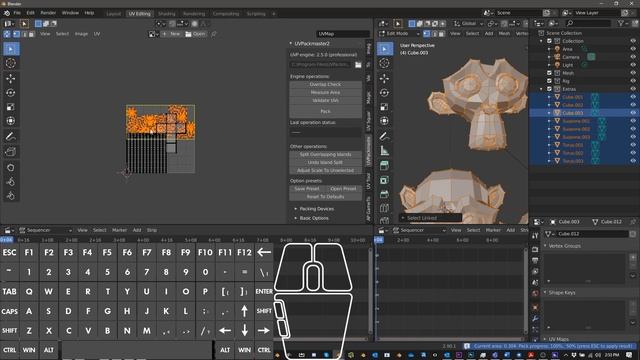Uncheck the Collection exclude checkbox

point(549,41)
